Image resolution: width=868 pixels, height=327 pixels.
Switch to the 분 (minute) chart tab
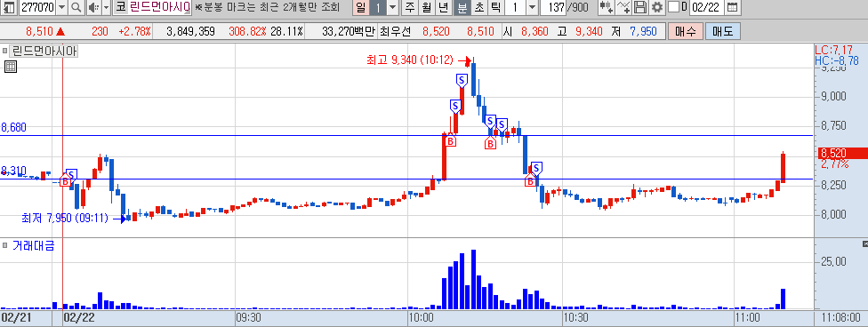point(462,8)
